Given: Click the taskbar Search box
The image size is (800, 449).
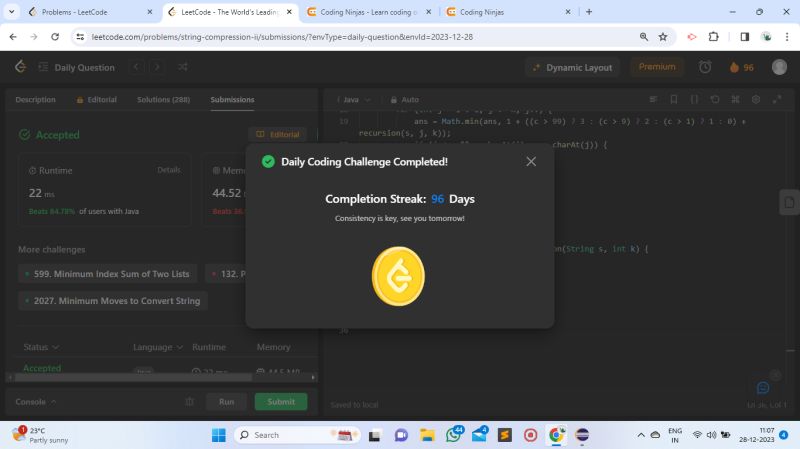Looking at the screenshot, I should (x=298, y=435).
